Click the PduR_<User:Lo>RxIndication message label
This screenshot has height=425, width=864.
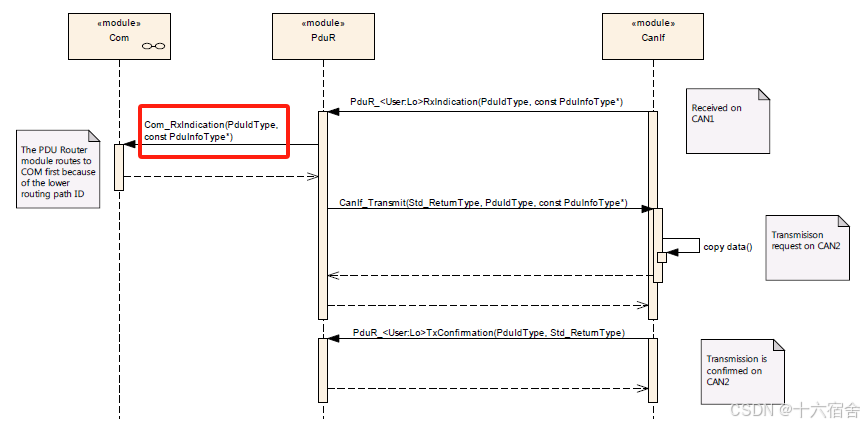(487, 102)
